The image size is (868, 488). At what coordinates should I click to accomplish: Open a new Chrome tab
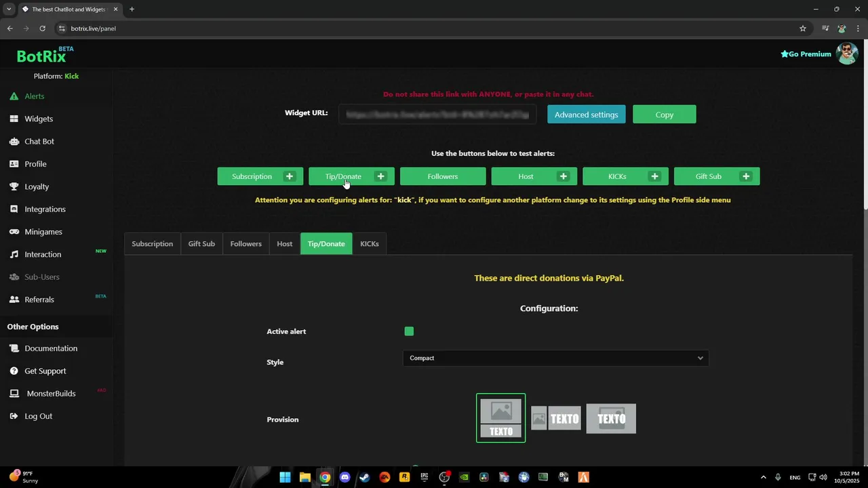click(132, 9)
